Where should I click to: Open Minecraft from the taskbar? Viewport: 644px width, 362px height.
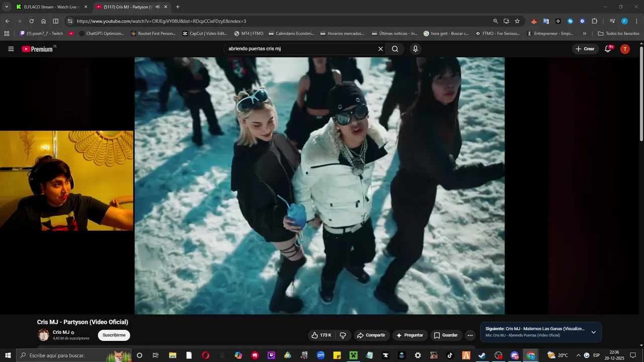pos(353,355)
